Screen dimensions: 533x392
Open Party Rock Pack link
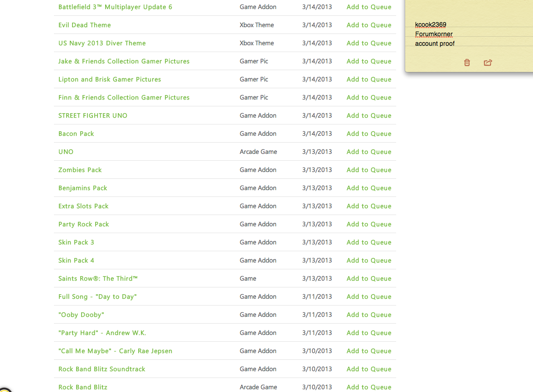pyautogui.click(x=83, y=224)
